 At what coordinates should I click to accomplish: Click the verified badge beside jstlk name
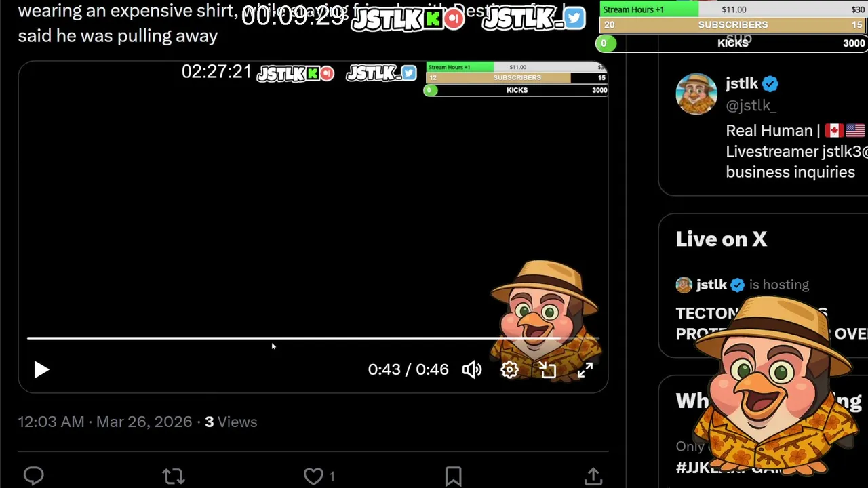click(x=770, y=84)
